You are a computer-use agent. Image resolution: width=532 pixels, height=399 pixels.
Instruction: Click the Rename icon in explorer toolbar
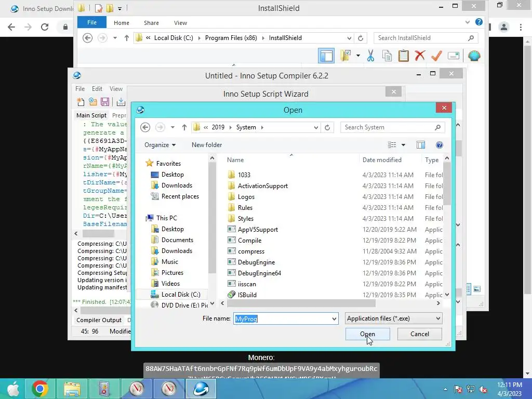(x=454, y=56)
